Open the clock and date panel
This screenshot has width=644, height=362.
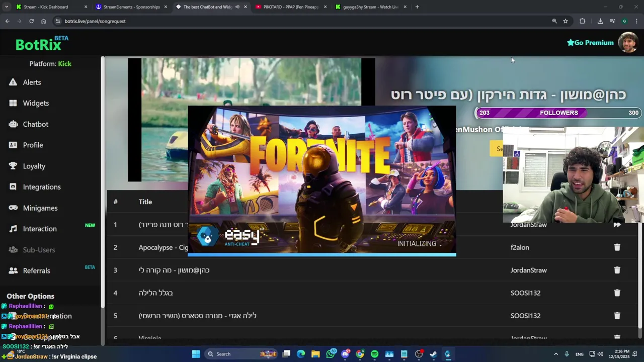click(x=620, y=354)
